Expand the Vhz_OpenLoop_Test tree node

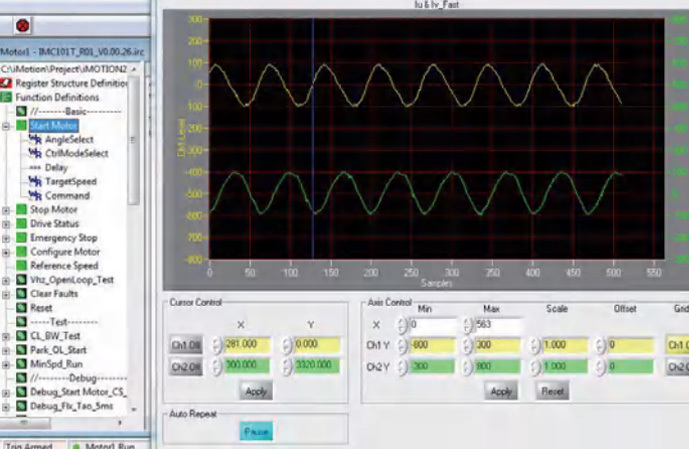(6, 280)
